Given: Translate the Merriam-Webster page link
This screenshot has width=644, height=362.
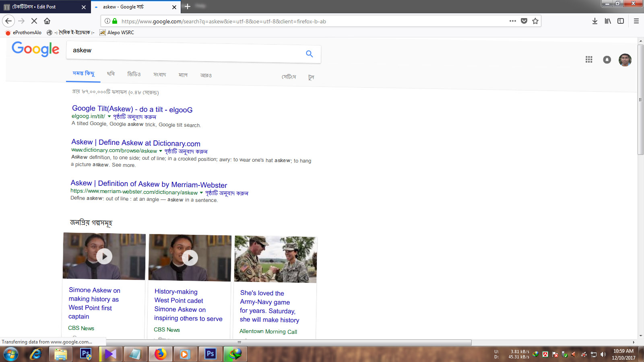Looking at the screenshot, I should click(227, 193).
